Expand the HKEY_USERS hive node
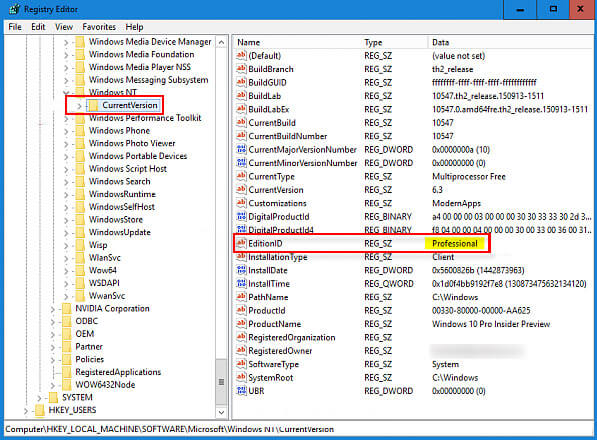Viewport: 597px width, 440px height. pos(26,411)
